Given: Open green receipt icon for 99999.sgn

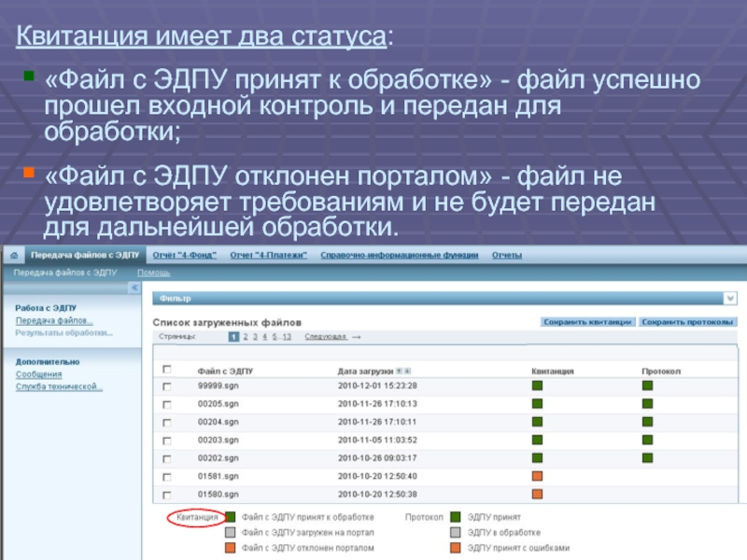Looking at the screenshot, I should click(537, 385).
